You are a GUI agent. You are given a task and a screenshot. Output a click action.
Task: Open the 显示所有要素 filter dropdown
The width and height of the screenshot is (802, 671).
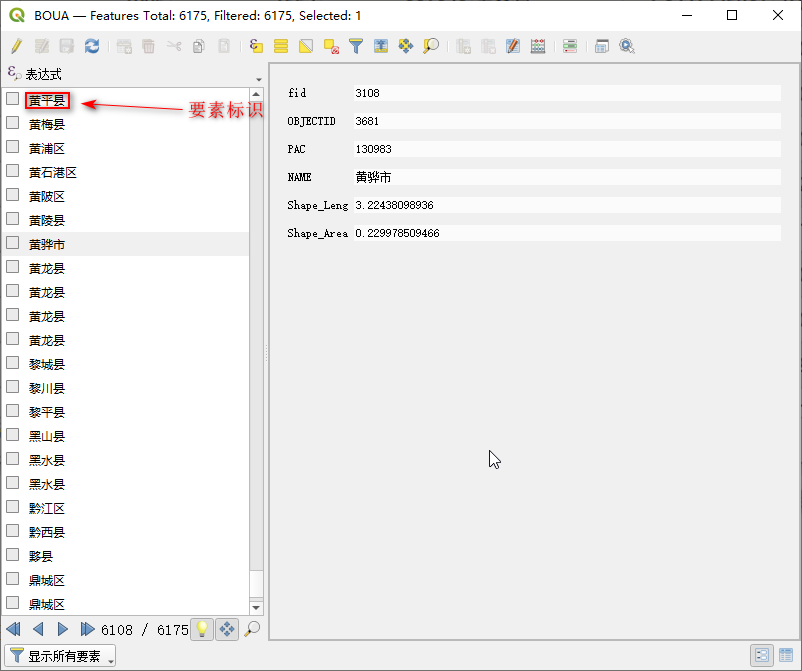click(x=60, y=656)
